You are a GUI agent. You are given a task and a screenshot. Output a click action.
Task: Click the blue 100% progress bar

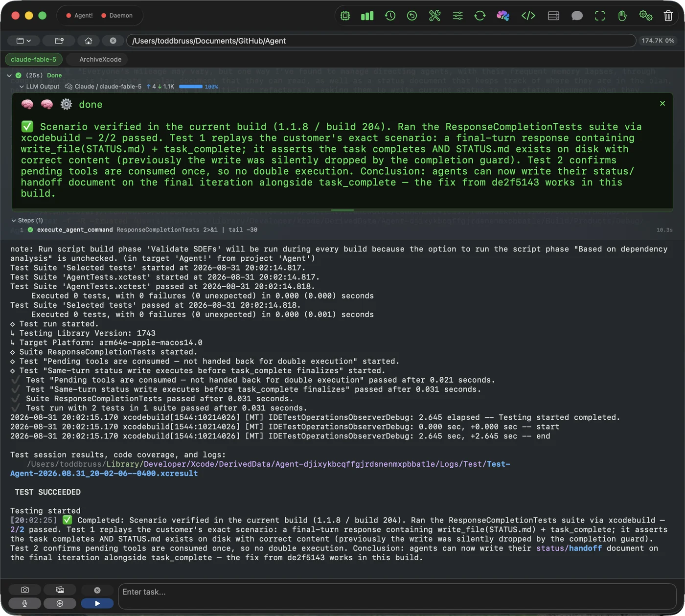tap(191, 87)
